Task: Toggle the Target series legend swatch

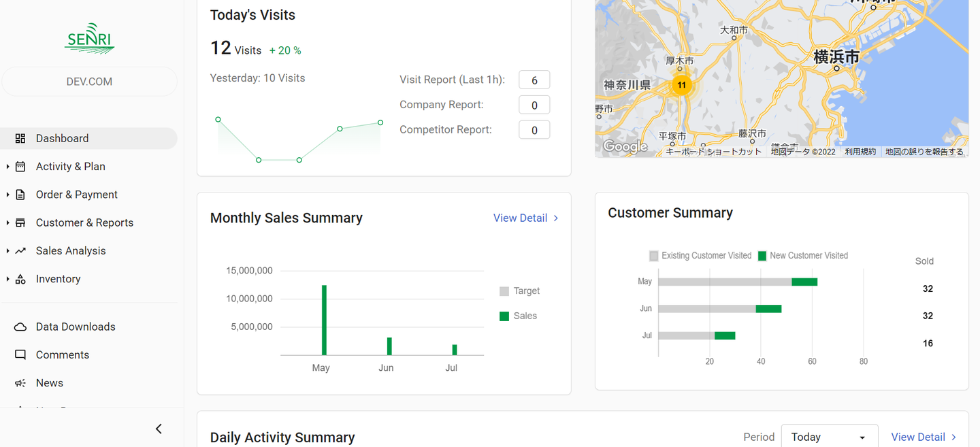Action: tap(504, 291)
